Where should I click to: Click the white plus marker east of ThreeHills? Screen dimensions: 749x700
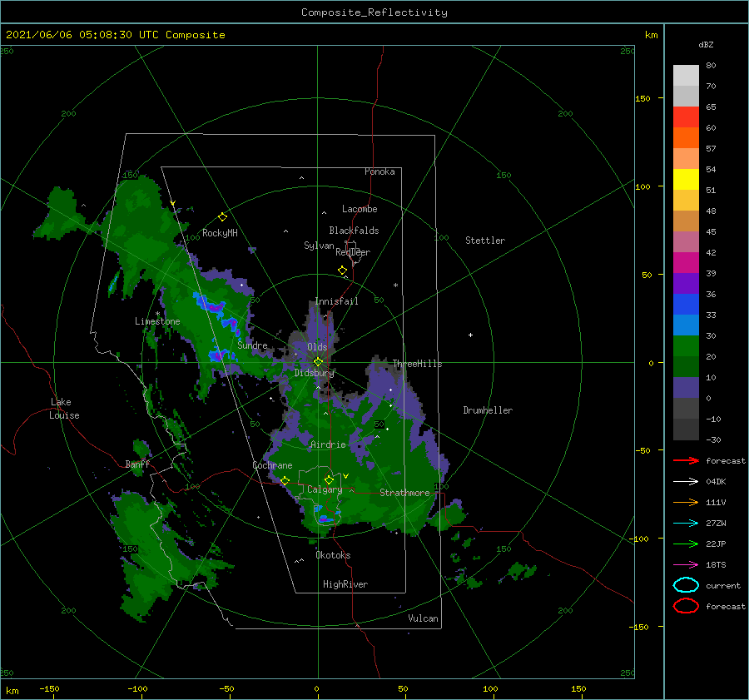pos(470,335)
